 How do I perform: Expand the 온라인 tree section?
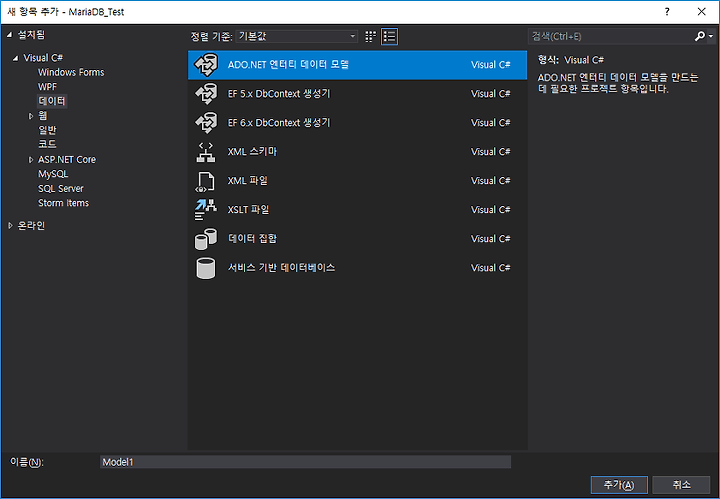[10, 225]
